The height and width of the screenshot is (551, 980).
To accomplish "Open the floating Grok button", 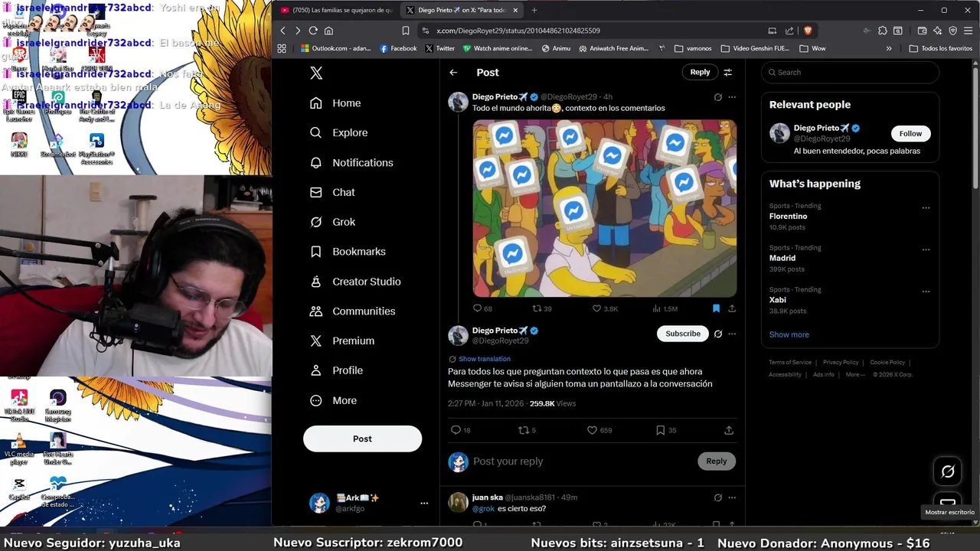I will coord(948,471).
